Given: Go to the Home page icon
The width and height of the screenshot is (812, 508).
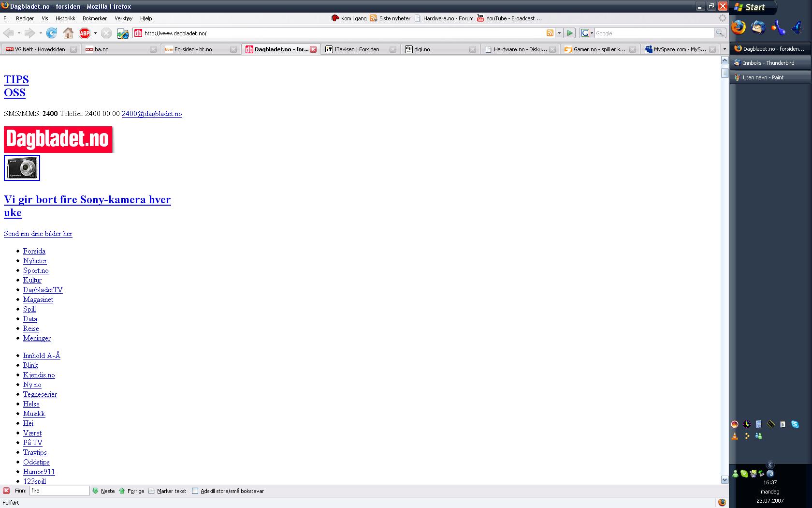Looking at the screenshot, I should [68, 33].
